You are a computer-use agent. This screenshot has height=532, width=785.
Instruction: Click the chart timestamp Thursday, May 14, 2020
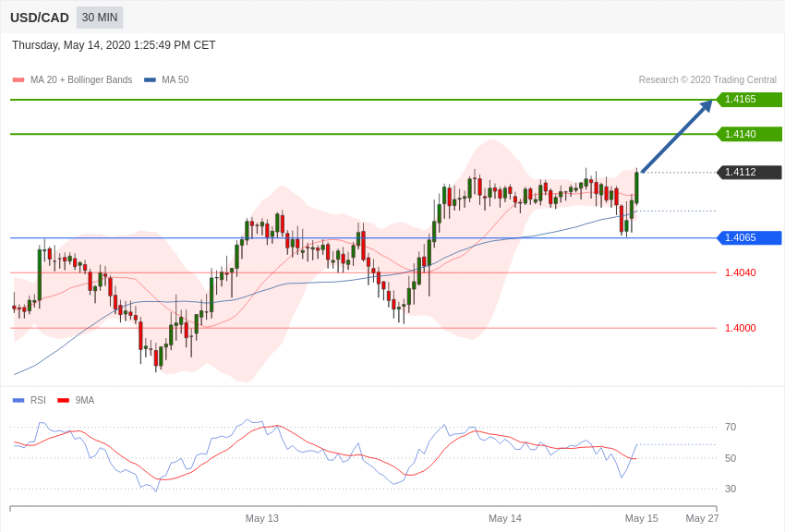(114, 45)
